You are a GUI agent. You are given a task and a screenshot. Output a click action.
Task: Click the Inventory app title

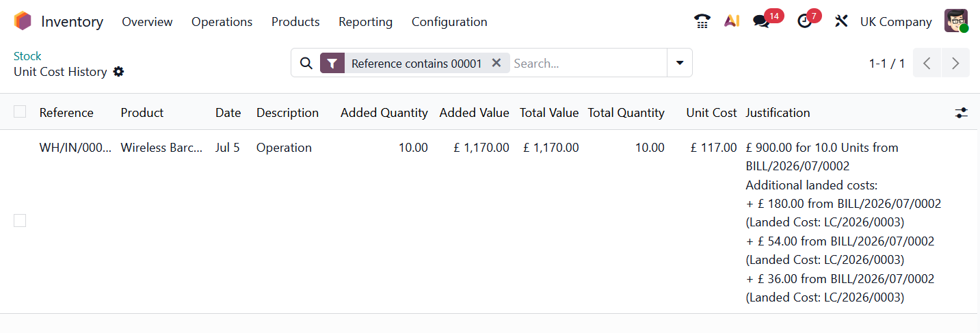(x=72, y=22)
